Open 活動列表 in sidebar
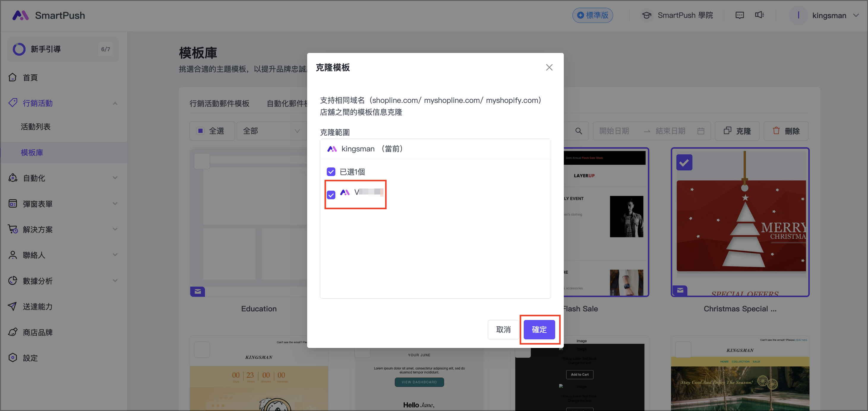The width and height of the screenshot is (868, 411). tap(36, 126)
